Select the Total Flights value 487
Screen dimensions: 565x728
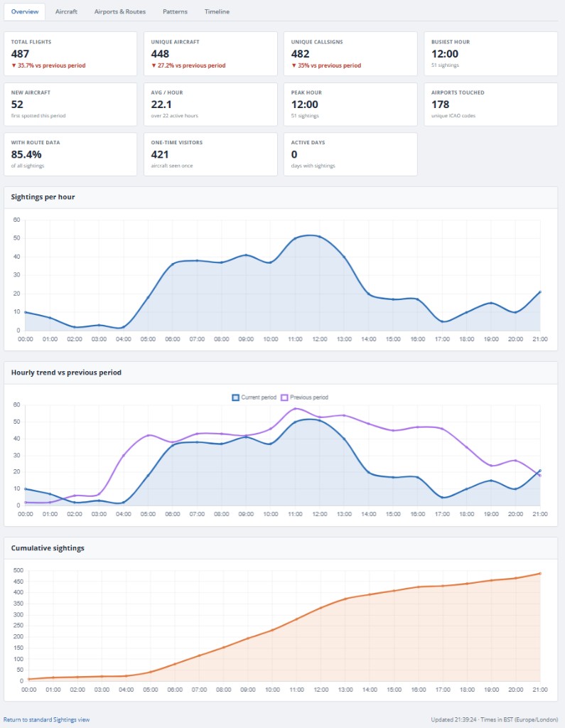pos(20,54)
